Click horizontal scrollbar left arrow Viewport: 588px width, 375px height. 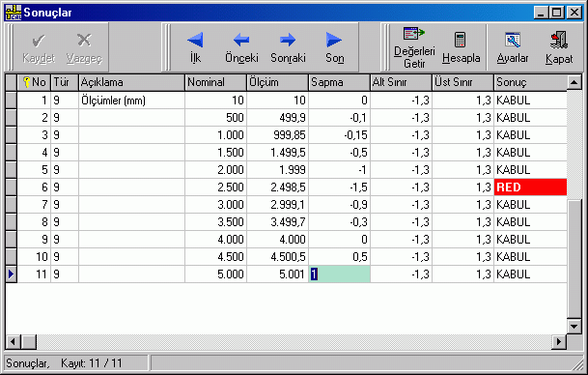[x=13, y=341]
